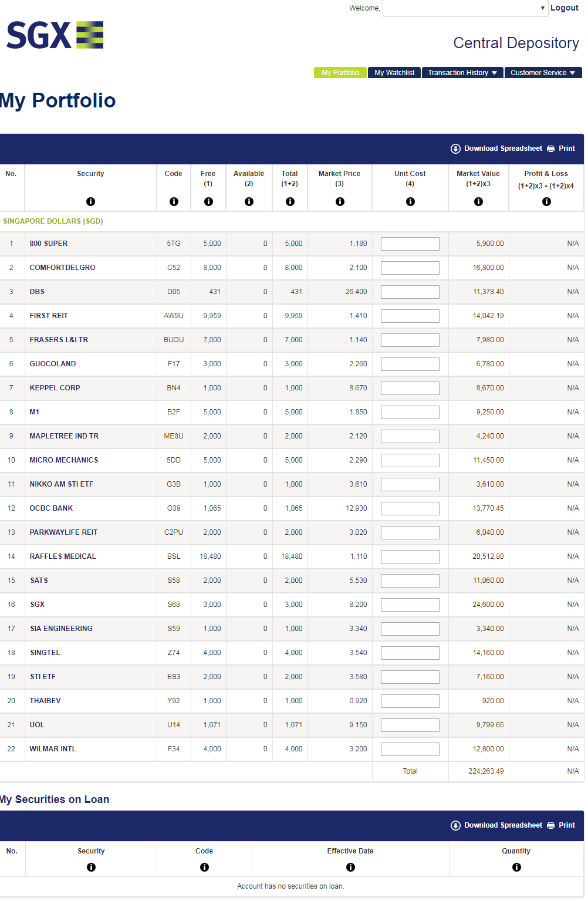The width and height of the screenshot is (588, 901).
Task: Click total market value 224,263.49
Action: [x=486, y=771]
